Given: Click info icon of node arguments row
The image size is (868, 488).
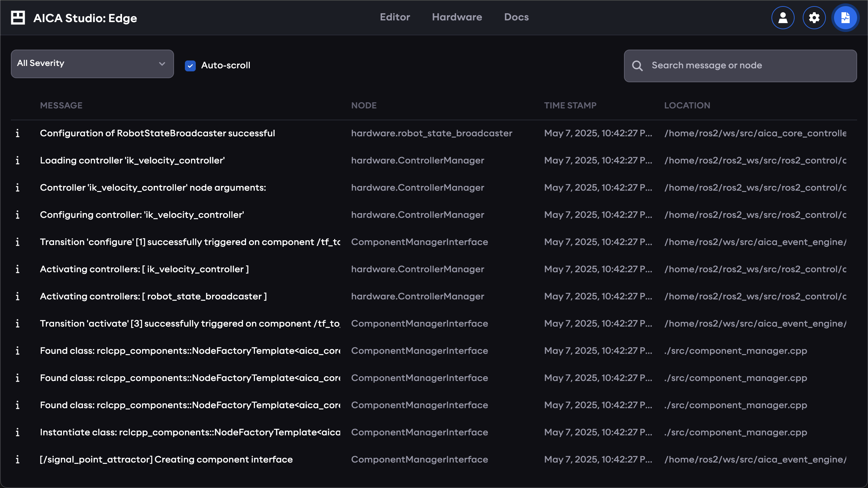Looking at the screenshot, I should pos(18,188).
